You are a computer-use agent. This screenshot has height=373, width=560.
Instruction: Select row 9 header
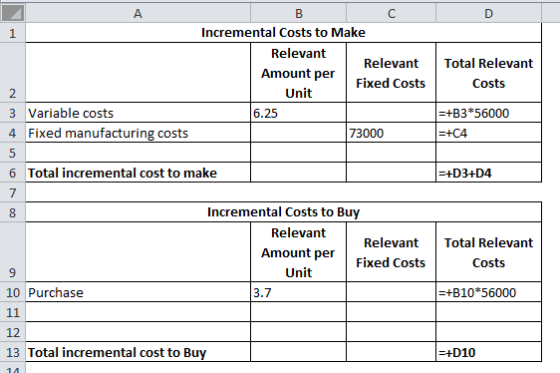pyautogui.click(x=12, y=252)
